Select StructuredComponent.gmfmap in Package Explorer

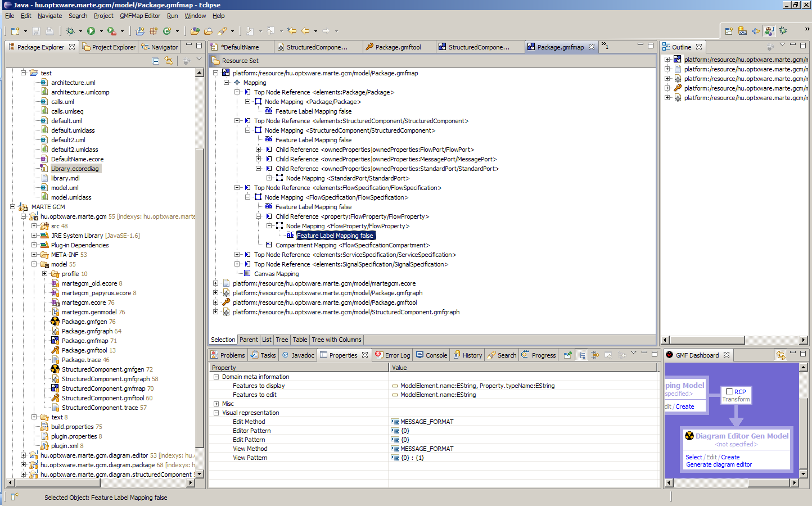(x=102, y=388)
